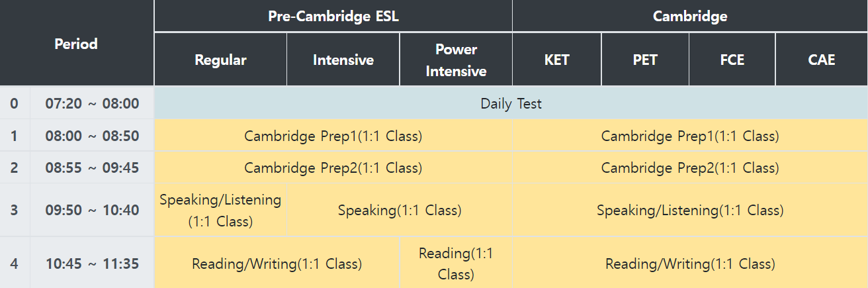Click the Regular course column header
The height and width of the screenshot is (288, 868).
(220, 60)
